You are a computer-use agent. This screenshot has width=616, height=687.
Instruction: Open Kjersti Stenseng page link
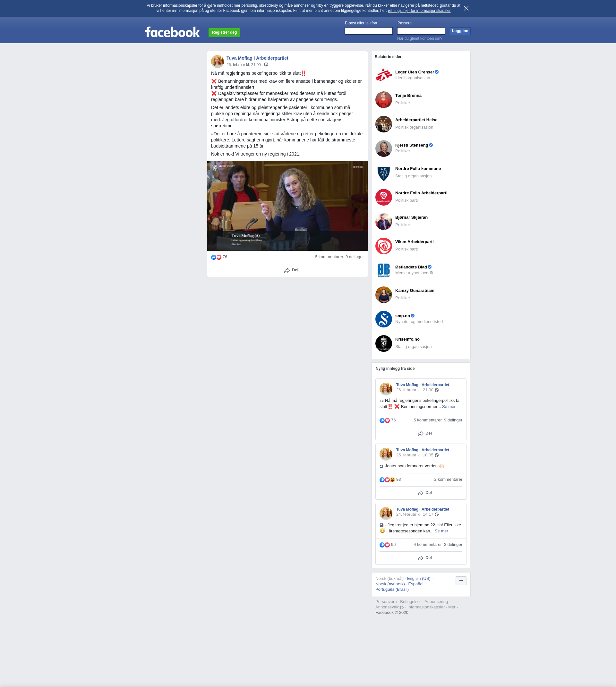coord(412,145)
